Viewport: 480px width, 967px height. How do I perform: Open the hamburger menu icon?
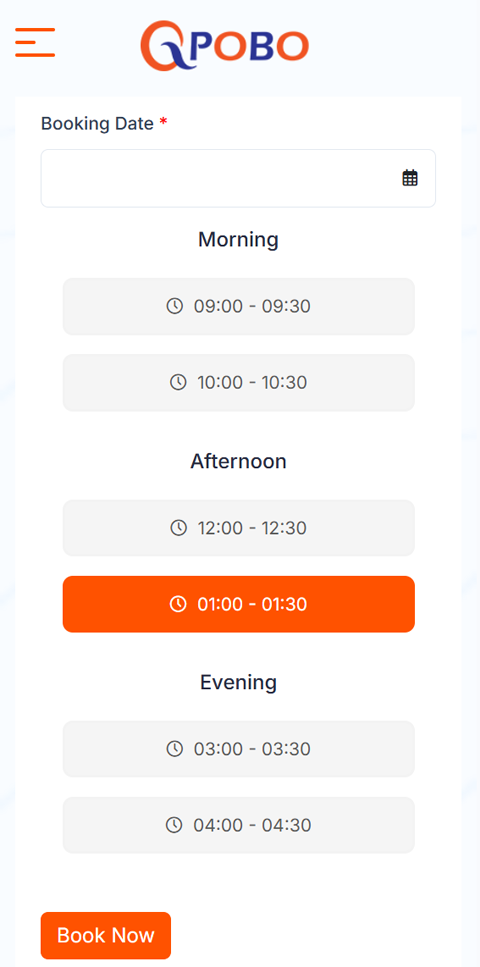pyautogui.click(x=35, y=43)
